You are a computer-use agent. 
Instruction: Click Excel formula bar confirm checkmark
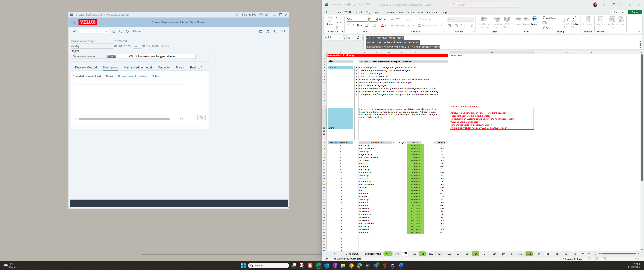click(353, 38)
